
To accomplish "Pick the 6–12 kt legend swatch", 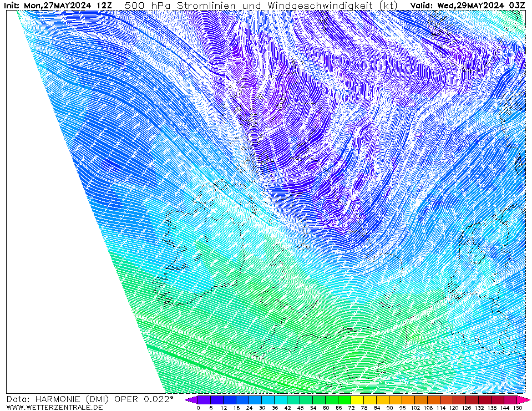I will (217, 400).
